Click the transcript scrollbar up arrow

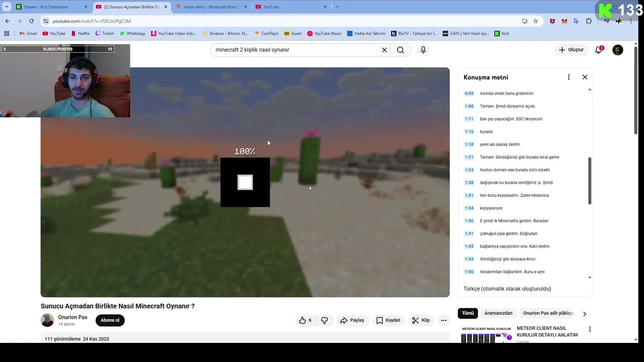590,89
